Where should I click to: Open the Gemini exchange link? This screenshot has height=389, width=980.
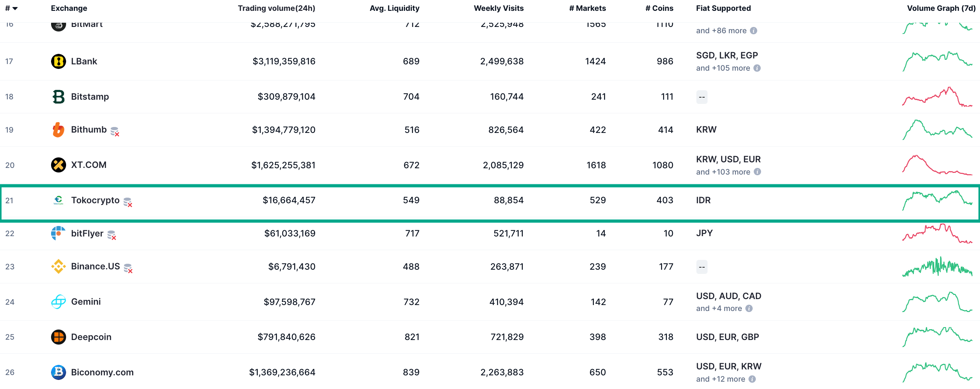[x=86, y=302]
